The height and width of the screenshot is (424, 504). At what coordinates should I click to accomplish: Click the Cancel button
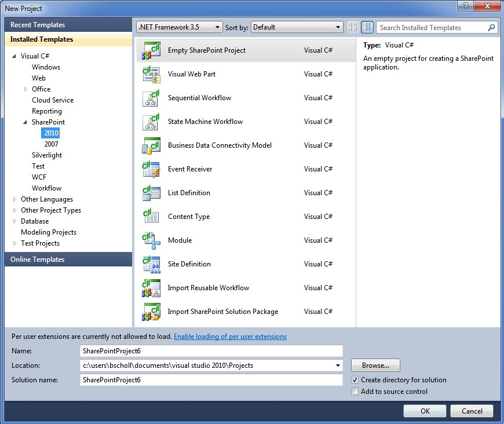[x=472, y=411]
